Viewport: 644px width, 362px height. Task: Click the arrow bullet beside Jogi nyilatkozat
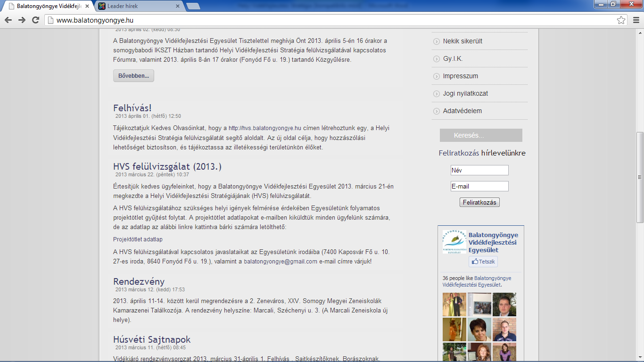437,94
